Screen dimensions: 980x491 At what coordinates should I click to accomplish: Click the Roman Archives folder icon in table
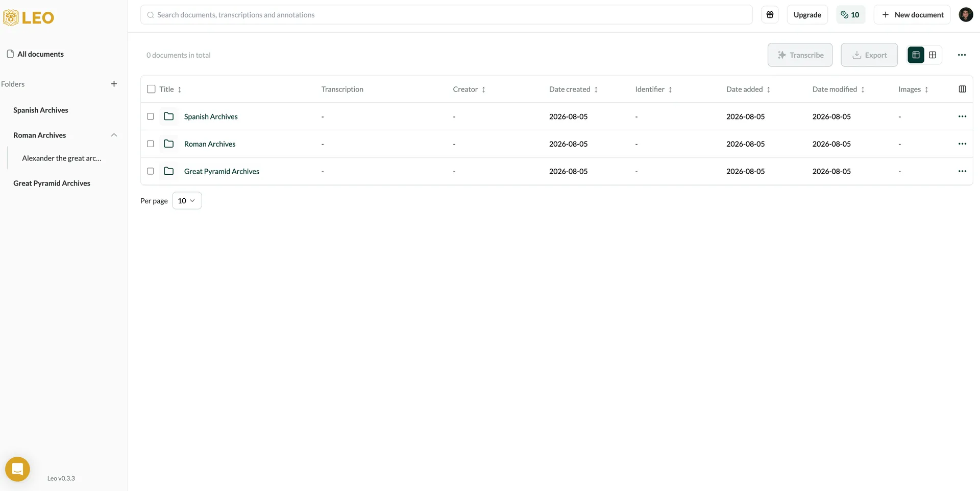coord(168,144)
